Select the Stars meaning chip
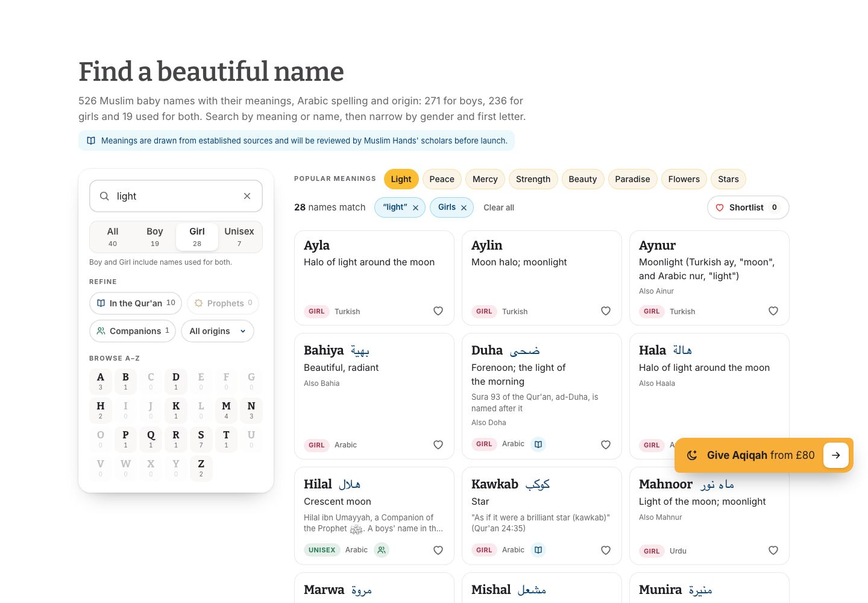The width and height of the screenshot is (868, 603). [728, 179]
